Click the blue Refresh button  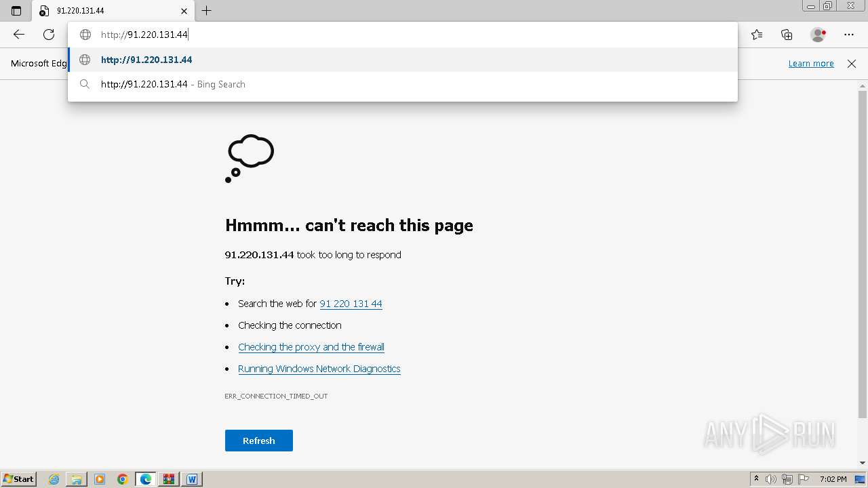coord(259,441)
